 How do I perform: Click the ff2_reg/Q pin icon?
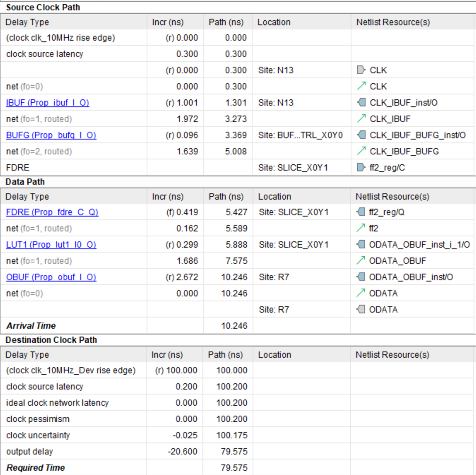point(361,212)
